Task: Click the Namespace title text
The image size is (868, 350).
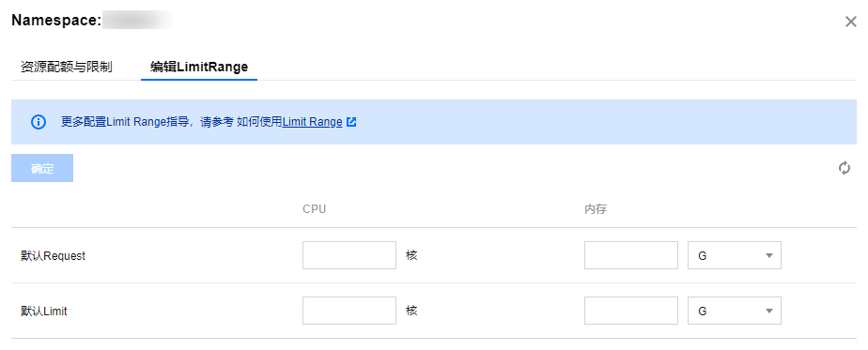Action: (x=56, y=21)
